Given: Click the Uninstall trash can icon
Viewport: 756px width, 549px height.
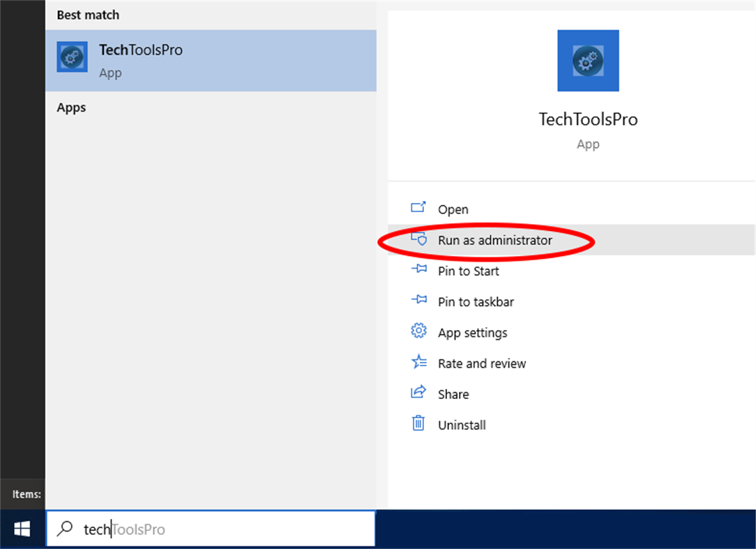Looking at the screenshot, I should tap(418, 424).
